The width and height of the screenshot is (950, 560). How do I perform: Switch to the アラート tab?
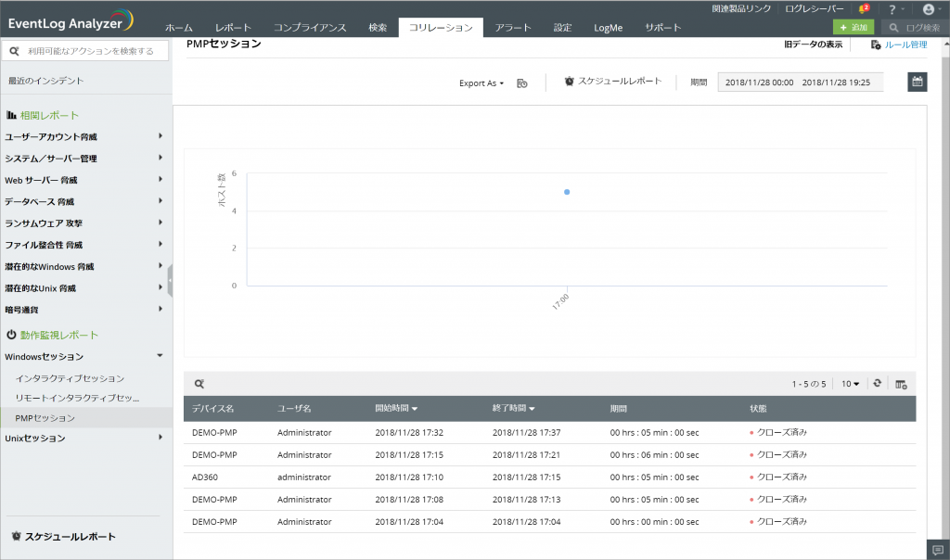click(x=513, y=28)
